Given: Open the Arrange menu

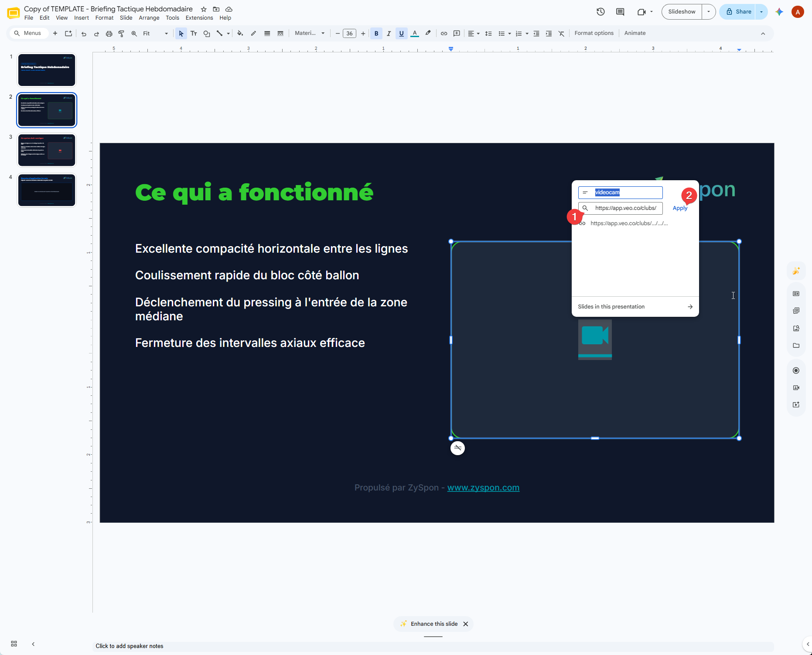Looking at the screenshot, I should pos(149,18).
